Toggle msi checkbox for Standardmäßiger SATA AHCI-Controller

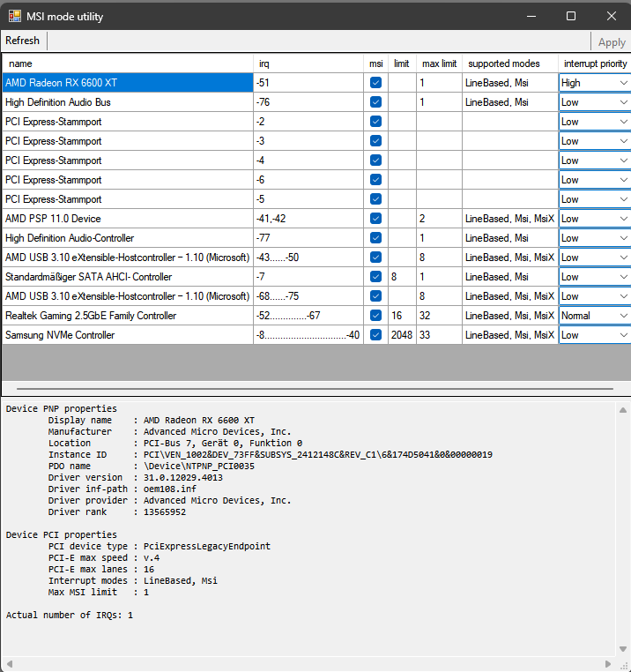[375, 277]
